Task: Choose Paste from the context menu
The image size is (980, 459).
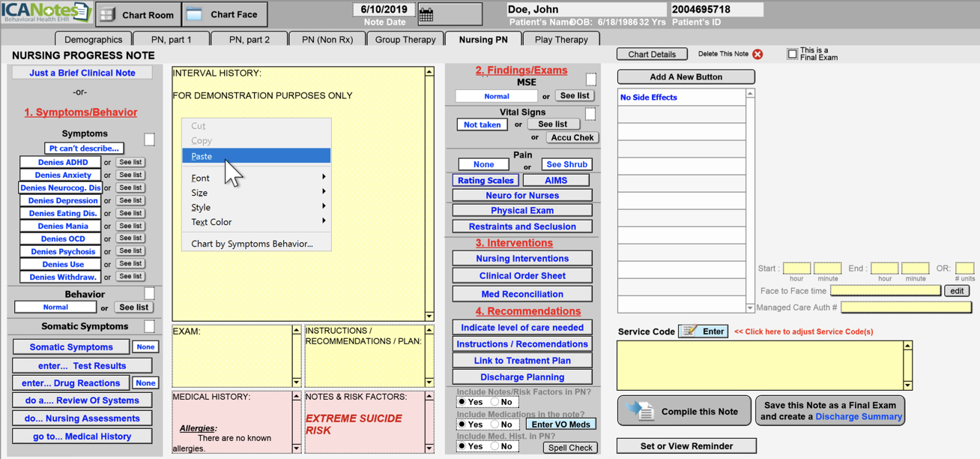Action: (202, 156)
